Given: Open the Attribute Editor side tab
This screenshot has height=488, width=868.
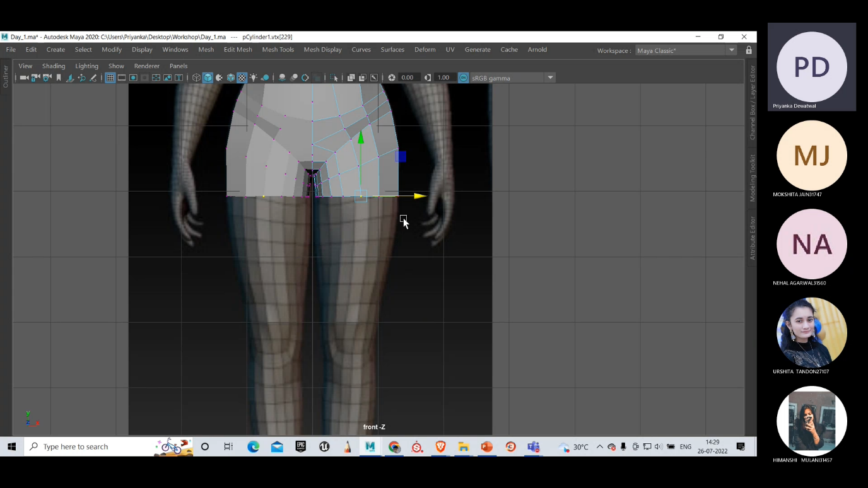Looking at the screenshot, I should 752,238.
